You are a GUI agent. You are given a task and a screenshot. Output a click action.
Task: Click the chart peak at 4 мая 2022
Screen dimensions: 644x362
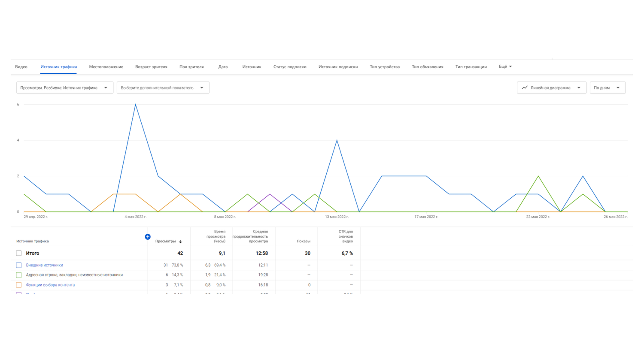(136, 105)
